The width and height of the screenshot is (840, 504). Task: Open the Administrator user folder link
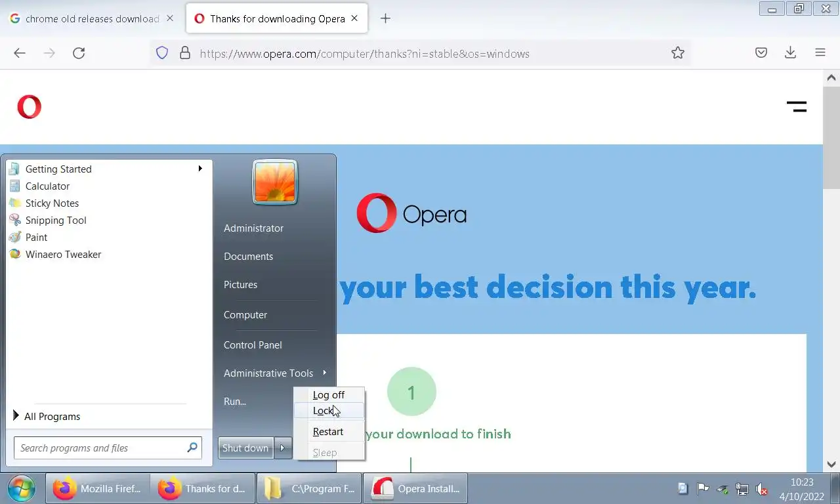[x=253, y=228]
